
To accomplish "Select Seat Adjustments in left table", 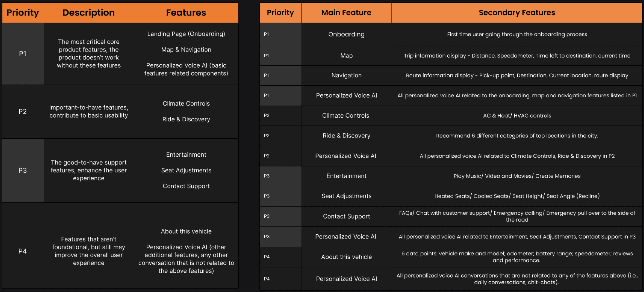I will (186, 170).
